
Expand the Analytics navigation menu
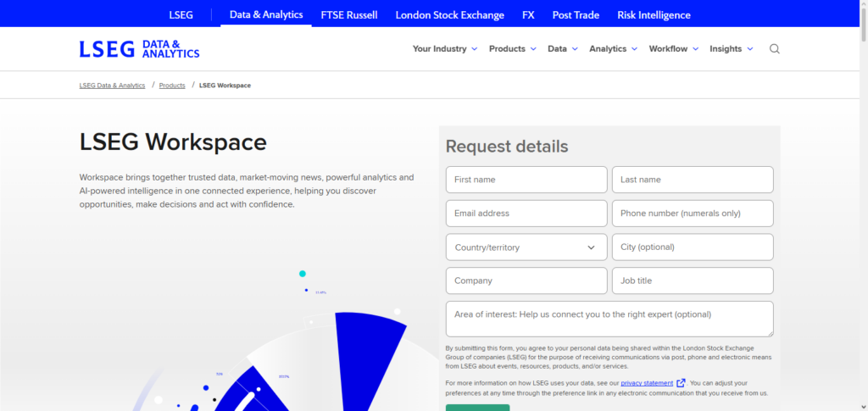(614, 48)
